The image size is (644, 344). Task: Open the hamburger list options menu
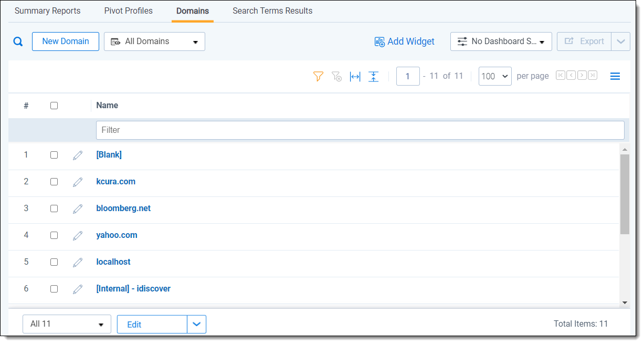pyautogui.click(x=615, y=77)
